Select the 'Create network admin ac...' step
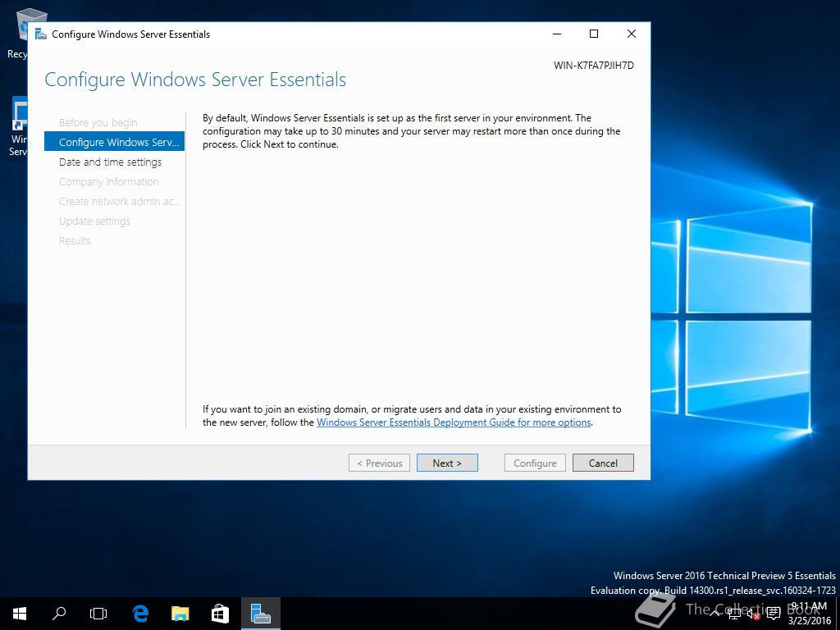 [x=120, y=202]
